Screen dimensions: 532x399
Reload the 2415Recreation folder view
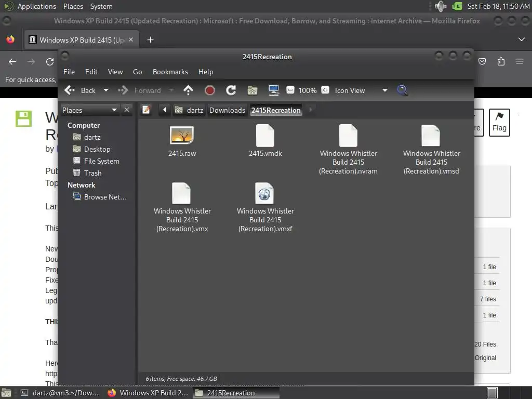click(x=231, y=90)
